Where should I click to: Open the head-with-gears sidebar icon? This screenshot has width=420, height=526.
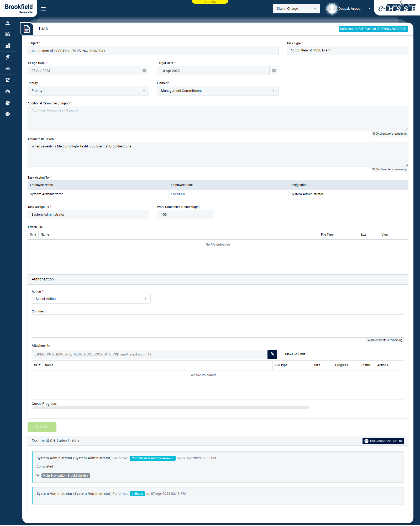click(x=8, y=103)
